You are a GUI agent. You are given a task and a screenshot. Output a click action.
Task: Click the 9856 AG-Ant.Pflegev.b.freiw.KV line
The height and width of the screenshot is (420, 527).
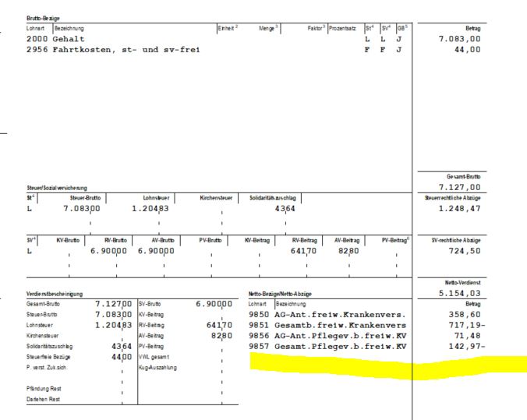pos(327,335)
